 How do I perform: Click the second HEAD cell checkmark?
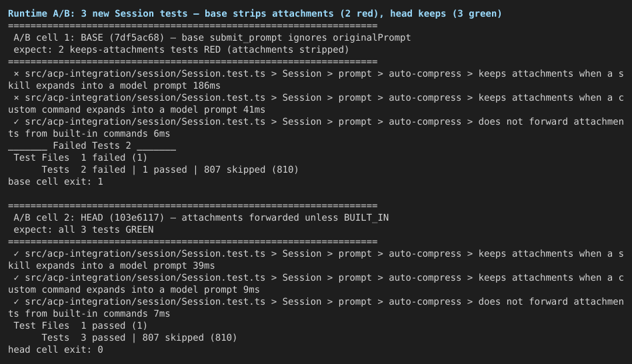click(x=17, y=278)
